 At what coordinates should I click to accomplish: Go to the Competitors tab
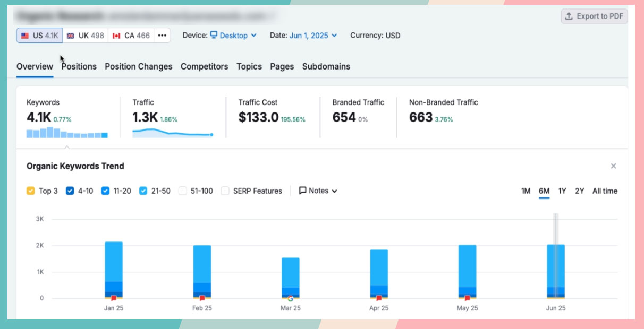point(204,66)
